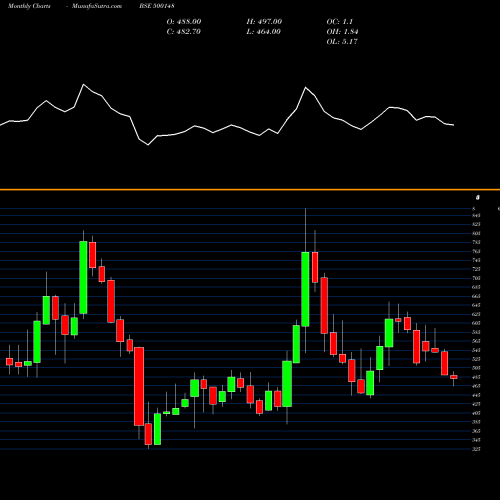Image resolution: width=500 pixels, height=500 pixels.
Task: Click the low price "L: 464.00"
Action: pyautogui.click(x=263, y=32)
